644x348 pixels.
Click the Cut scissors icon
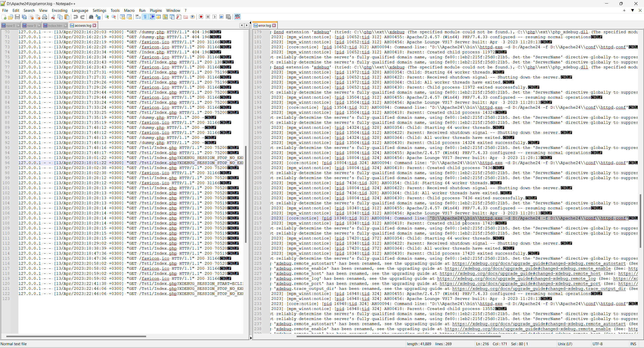[x=53, y=17]
